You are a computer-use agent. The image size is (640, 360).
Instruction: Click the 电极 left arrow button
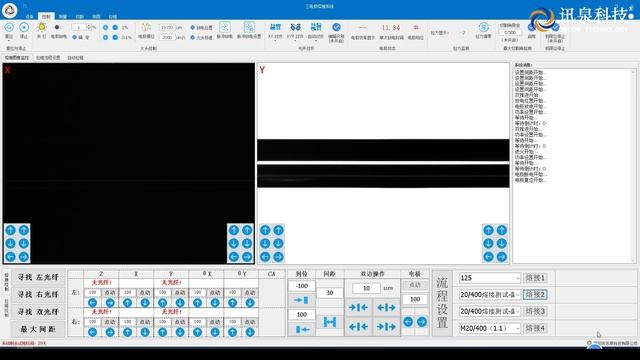coord(408,322)
